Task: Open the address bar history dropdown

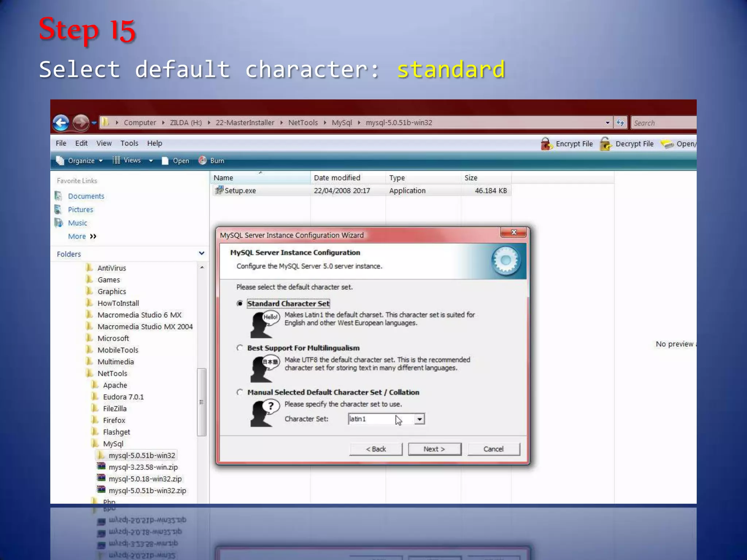Action: (607, 122)
